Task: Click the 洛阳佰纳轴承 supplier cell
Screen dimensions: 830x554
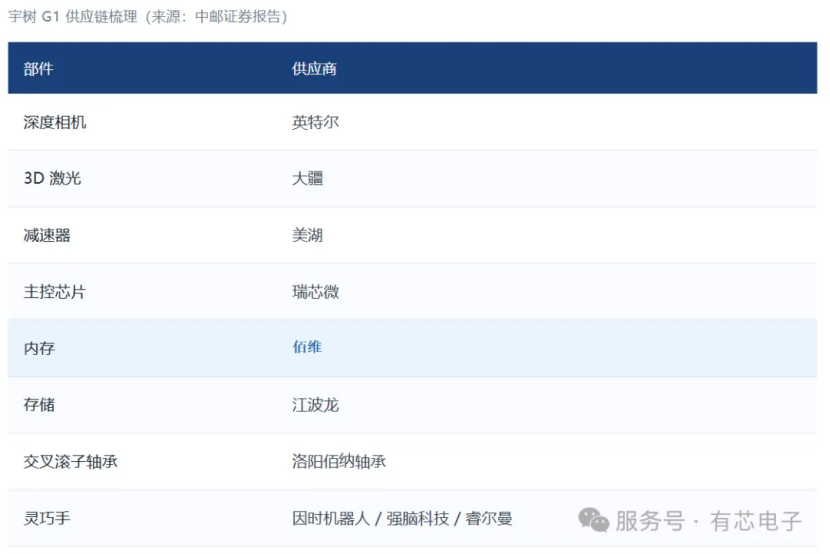Action: 339,461
